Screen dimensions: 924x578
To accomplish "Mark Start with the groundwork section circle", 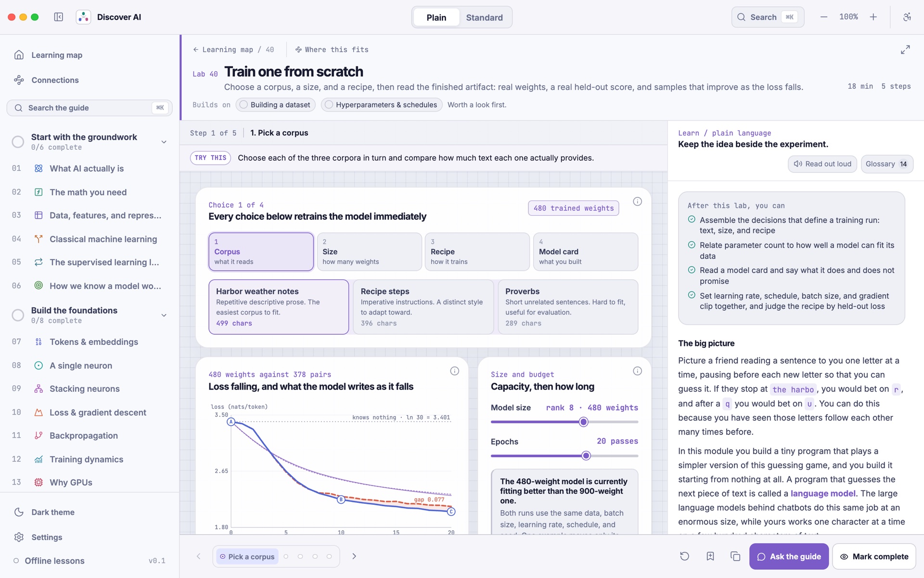I will (18, 142).
